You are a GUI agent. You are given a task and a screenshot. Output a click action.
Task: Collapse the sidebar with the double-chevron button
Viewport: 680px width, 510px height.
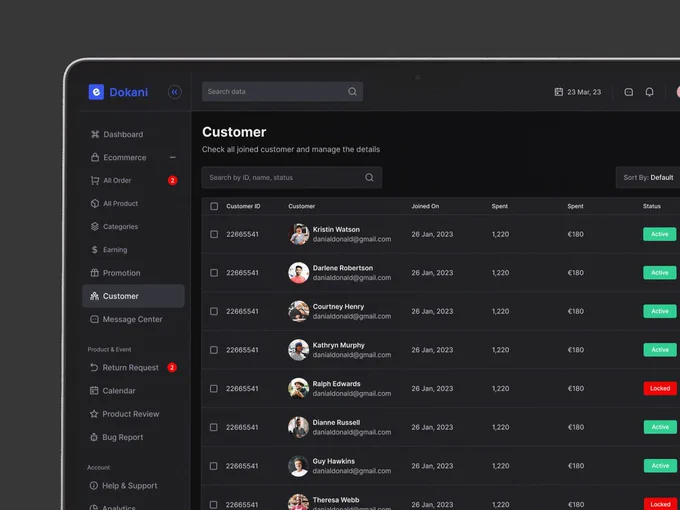(175, 92)
